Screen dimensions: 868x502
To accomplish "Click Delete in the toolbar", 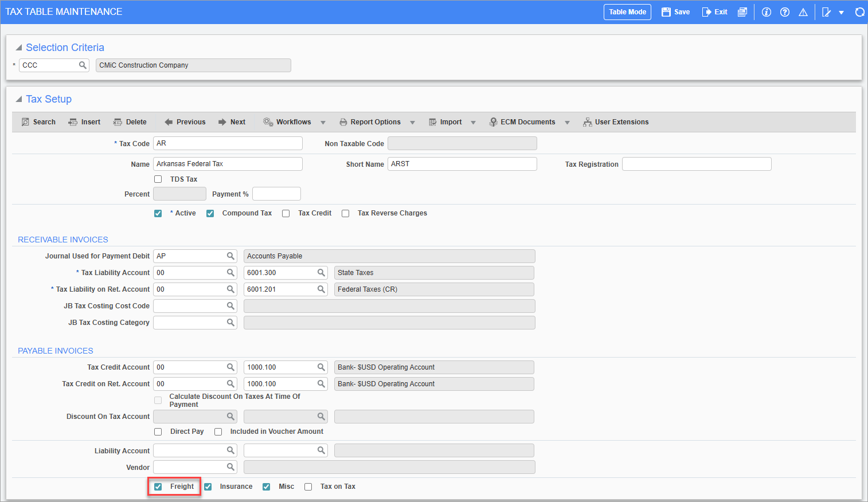I will click(130, 122).
